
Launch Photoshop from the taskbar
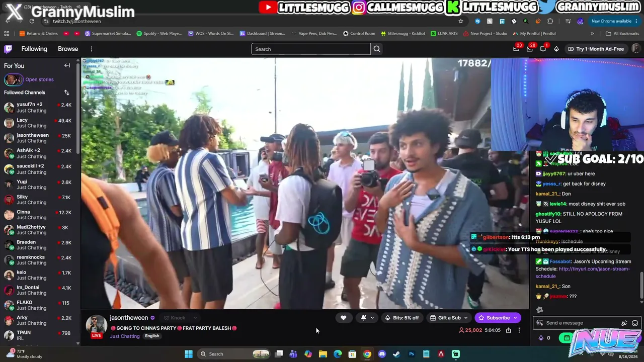click(x=412, y=354)
